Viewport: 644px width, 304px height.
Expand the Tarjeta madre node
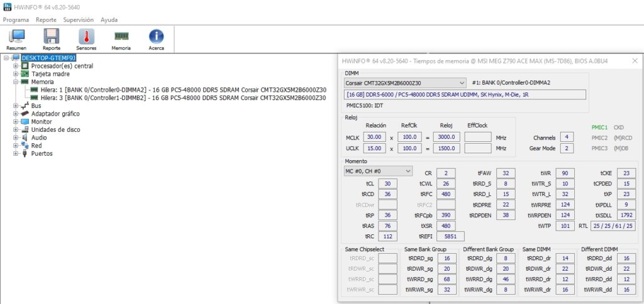click(x=16, y=74)
